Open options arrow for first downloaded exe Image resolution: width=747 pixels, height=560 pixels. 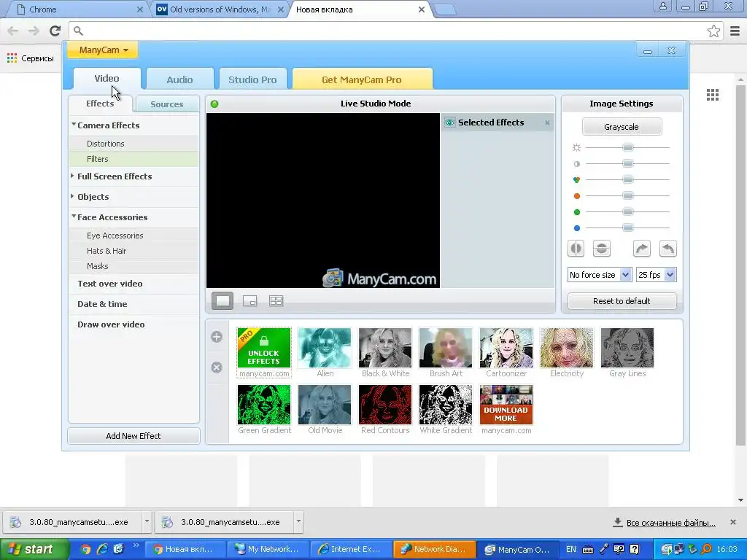[147, 522]
